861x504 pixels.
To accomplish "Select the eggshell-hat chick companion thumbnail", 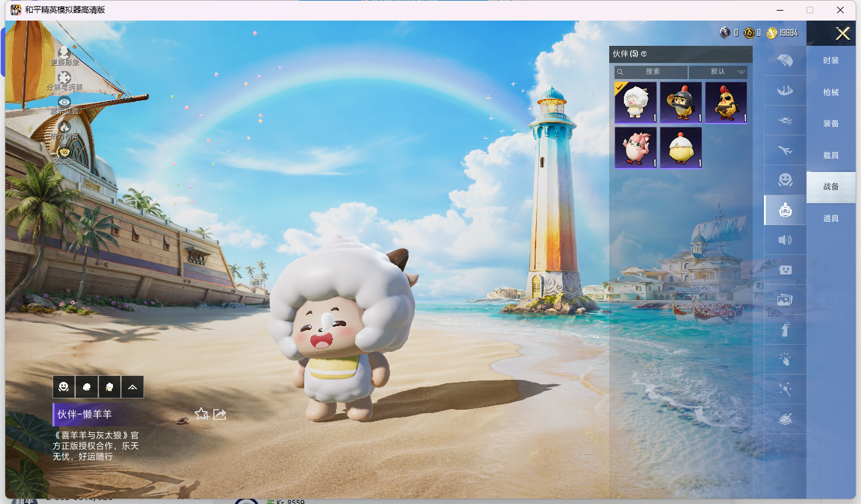I will [x=681, y=147].
